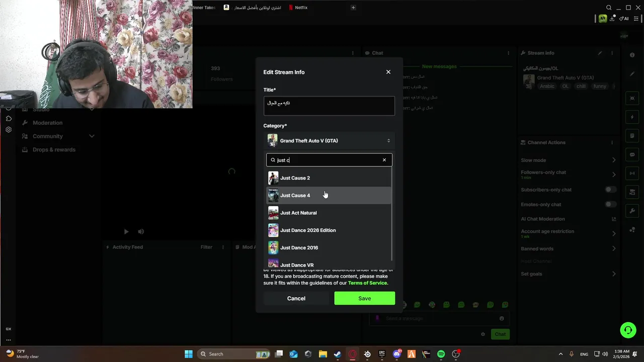Select Just Cause 4 category
Viewport: 644px width, 362px height.
point(329,196)
